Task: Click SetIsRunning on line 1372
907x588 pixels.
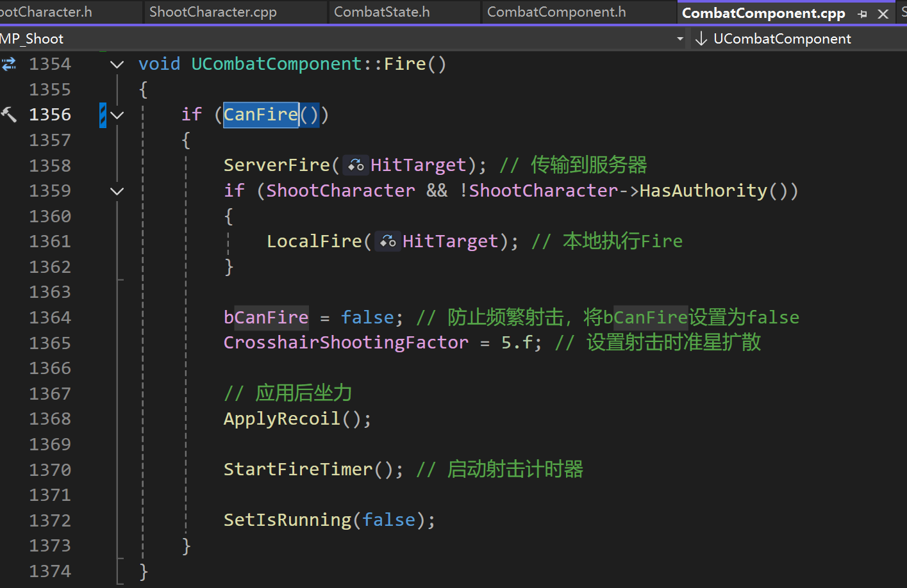Action: tap(288, 520)
